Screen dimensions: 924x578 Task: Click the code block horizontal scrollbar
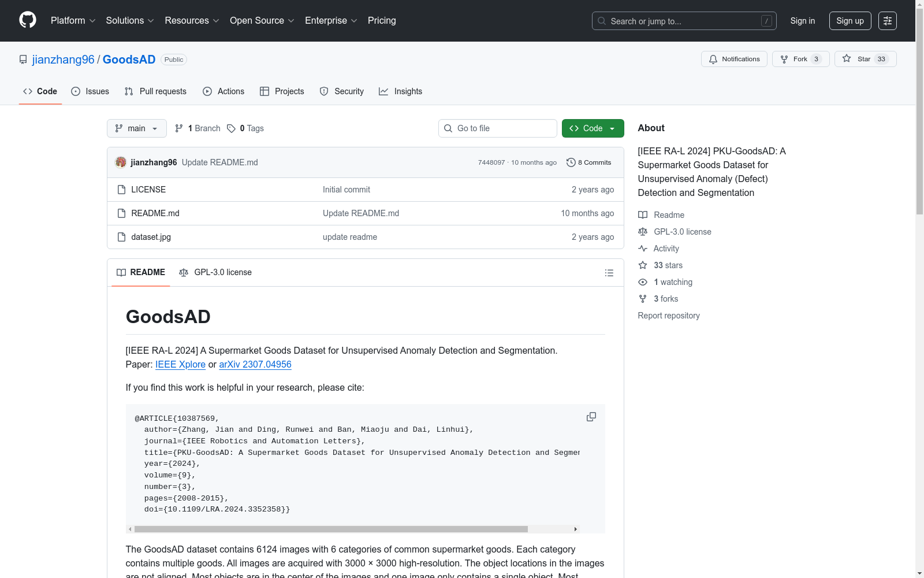331,529
